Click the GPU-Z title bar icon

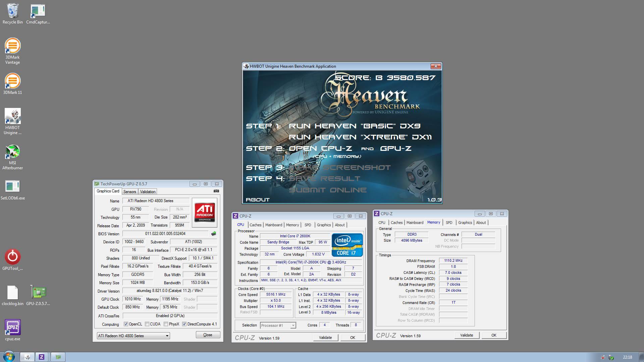coord(97,184)
